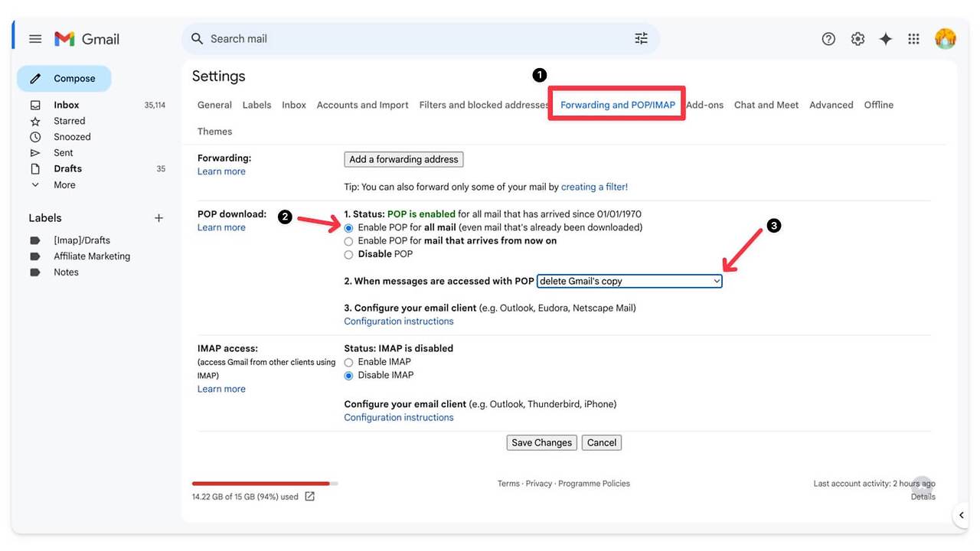
Task: Switch to the General settings tab
Action: click(214, 105)
